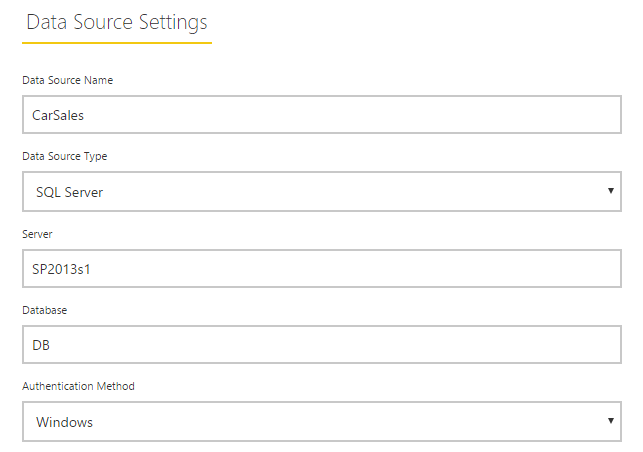The width and height of the screenshot is (643, 452).
Task: Click the Database label text
Action: [x=45, y=310]
